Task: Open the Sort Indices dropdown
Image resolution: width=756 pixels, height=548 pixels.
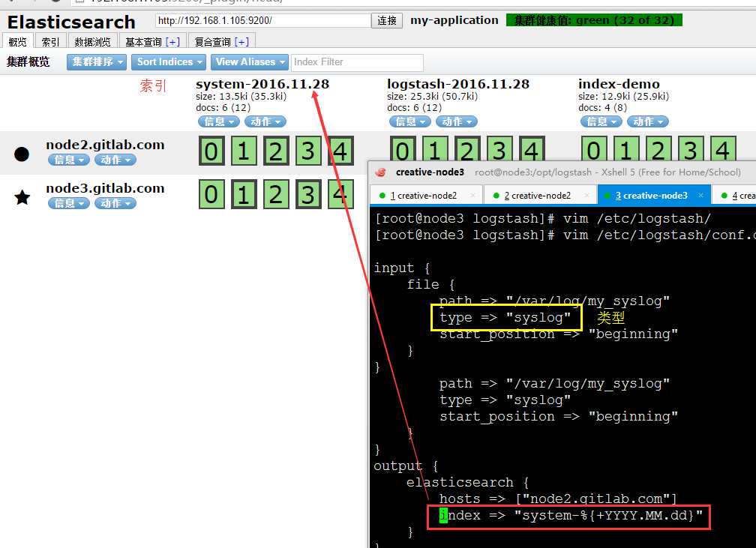Action: (x=169, y=62)
